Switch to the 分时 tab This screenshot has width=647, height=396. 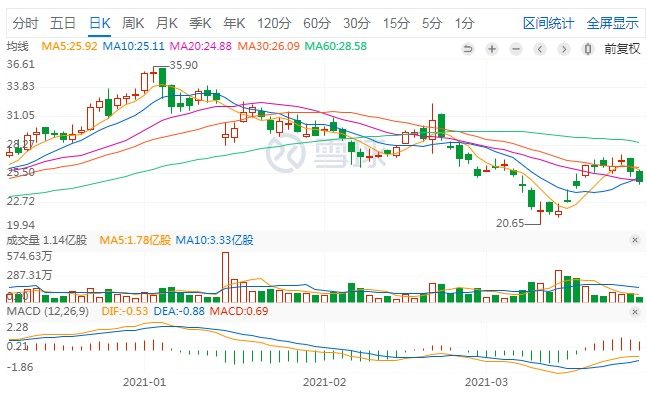point(25,23)
